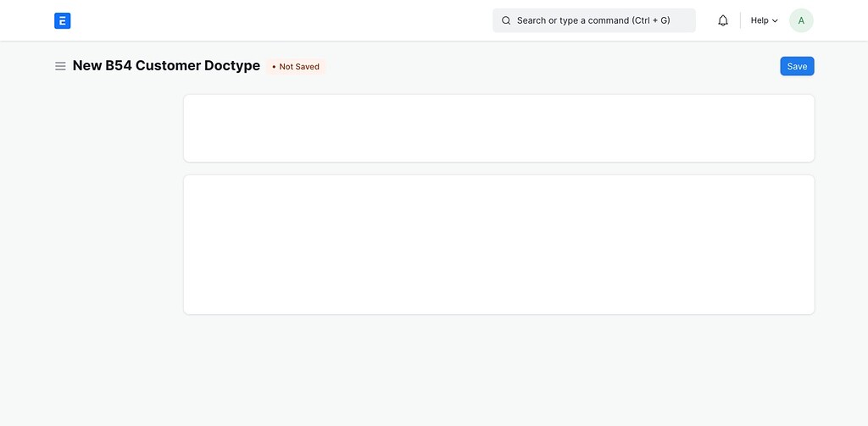Click the magnifier icon in search bar
The height and width of the screenshot is (426, 868).
click(x=506, y=20)
